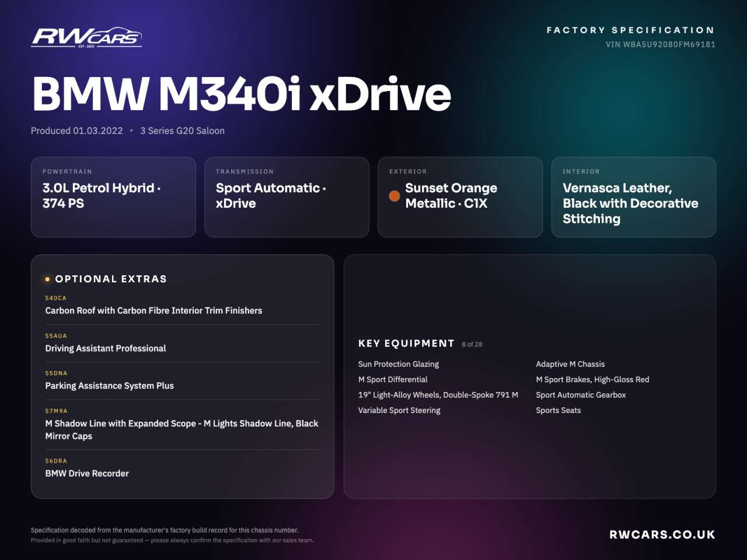Click the Vernasca Leather interior description
Image resolution: width=747 pixels, height=560 pixels.
pyautogui.click(x=630, y=203)
